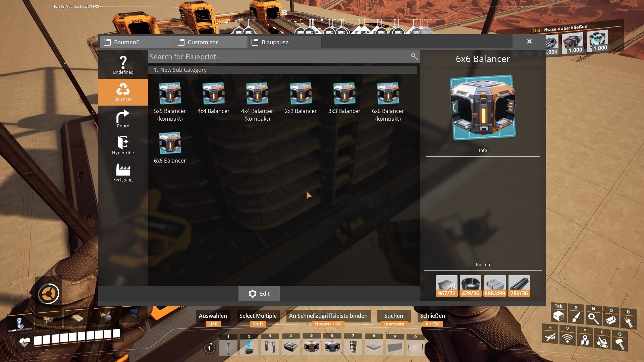Click the 888/499 cost item

click(495, 286)
